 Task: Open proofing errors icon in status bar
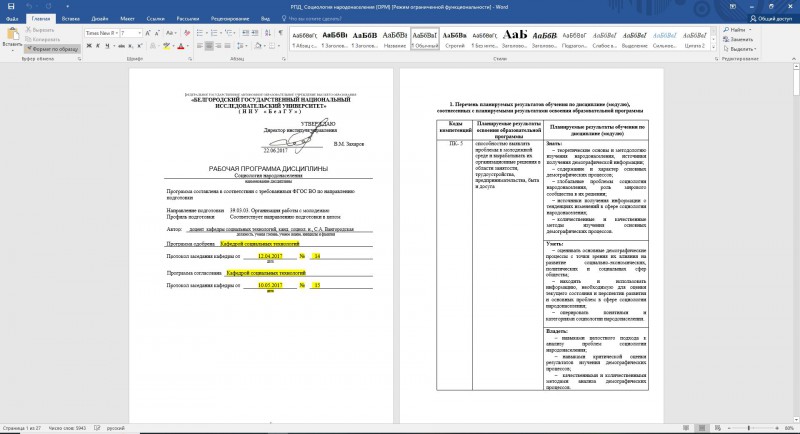[x=97, y=428]
